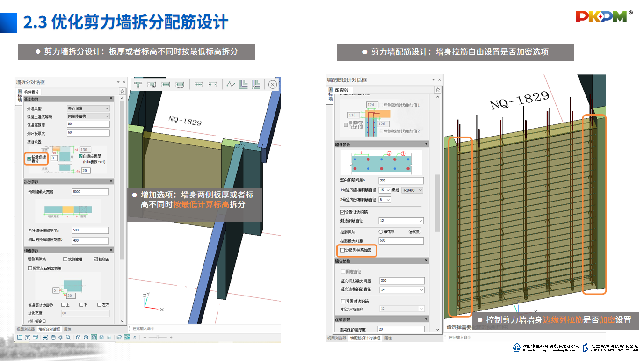Click the star favorites icon in 墙拆分 panel

tap(122, 92)
